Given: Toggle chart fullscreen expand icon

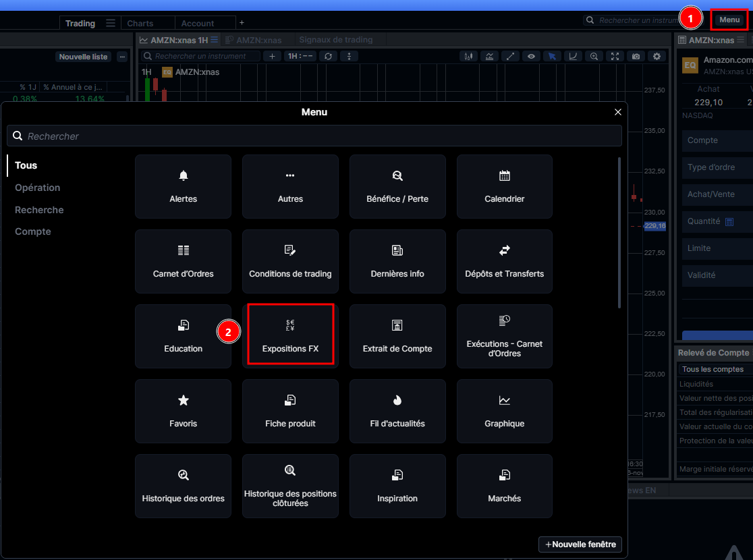Looking at the screenshot, I should coord(615,56).
